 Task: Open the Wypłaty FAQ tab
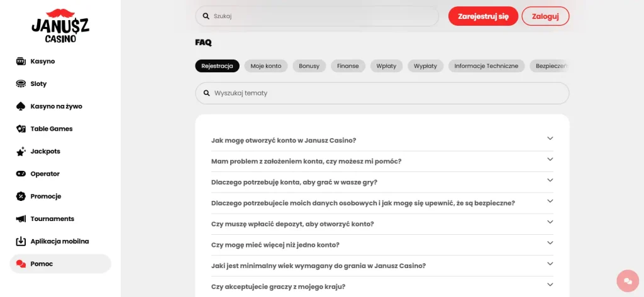click(x=425, y=66)
